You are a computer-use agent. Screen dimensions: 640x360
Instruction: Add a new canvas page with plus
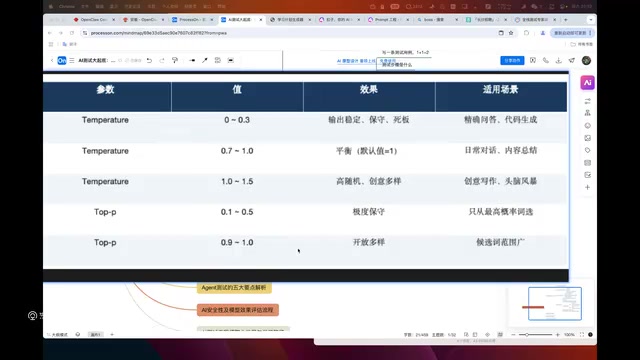pyautogui.click(x=112, y=335)
